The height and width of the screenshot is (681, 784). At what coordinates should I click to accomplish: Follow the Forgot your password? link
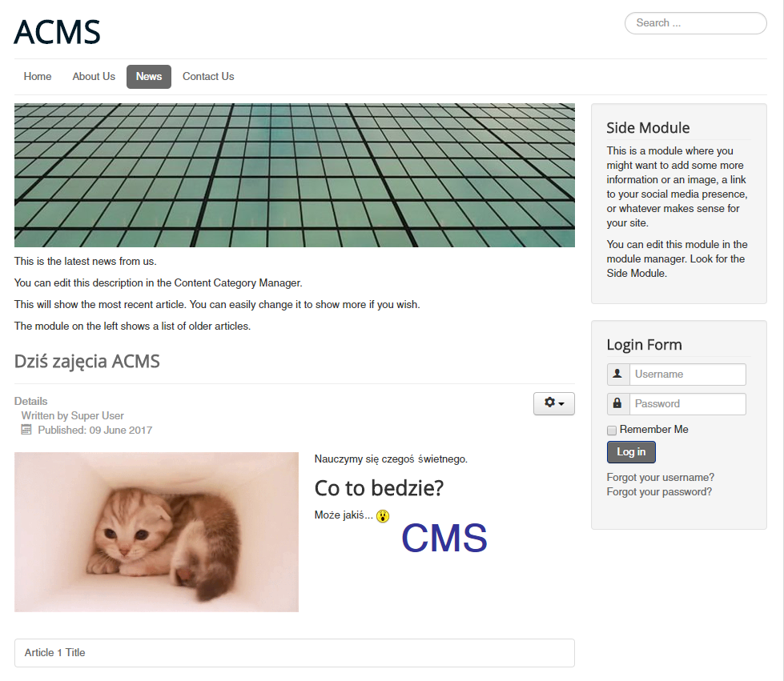pos(659,491)
